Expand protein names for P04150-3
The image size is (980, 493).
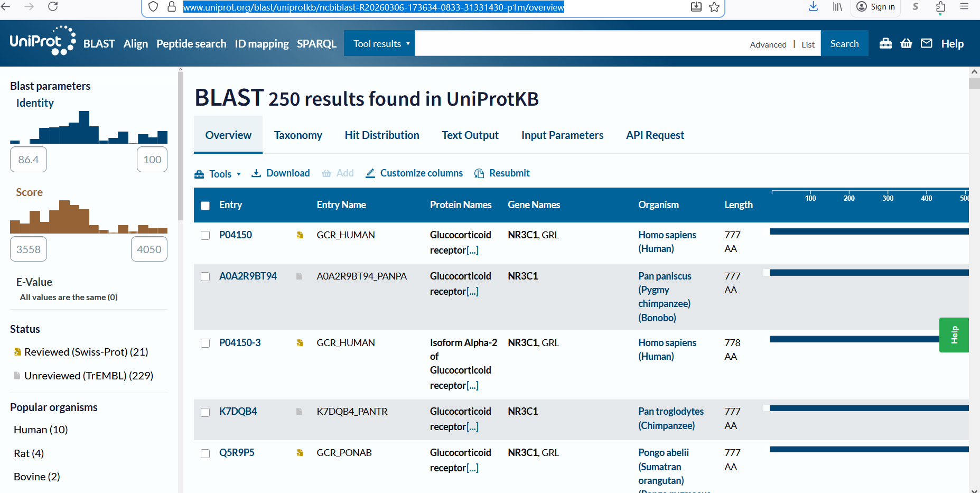point(472,386)
